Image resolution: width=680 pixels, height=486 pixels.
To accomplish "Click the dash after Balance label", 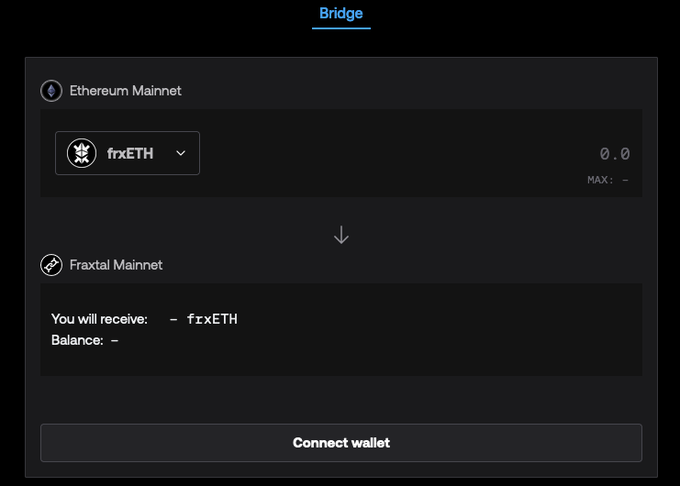I will click(114, 341).
